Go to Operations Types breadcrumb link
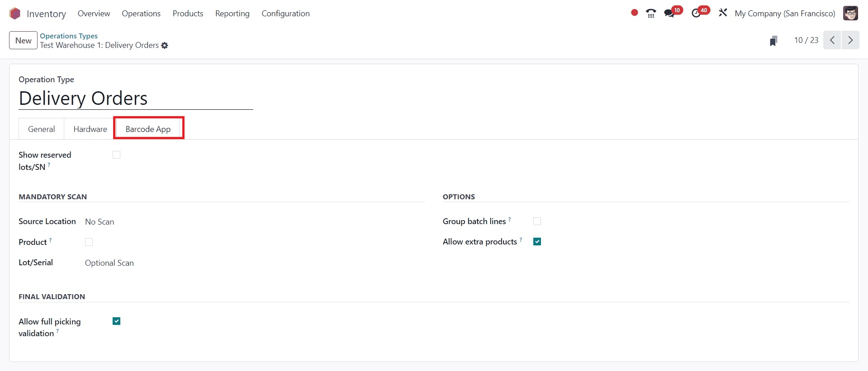The height and width of the screenshot is (371, 868). coord(69,36)
